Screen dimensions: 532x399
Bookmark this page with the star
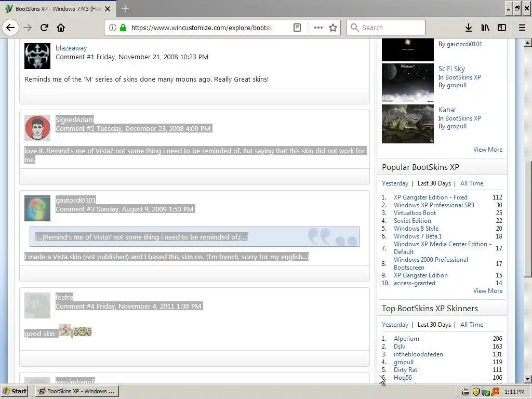[333, 28]
